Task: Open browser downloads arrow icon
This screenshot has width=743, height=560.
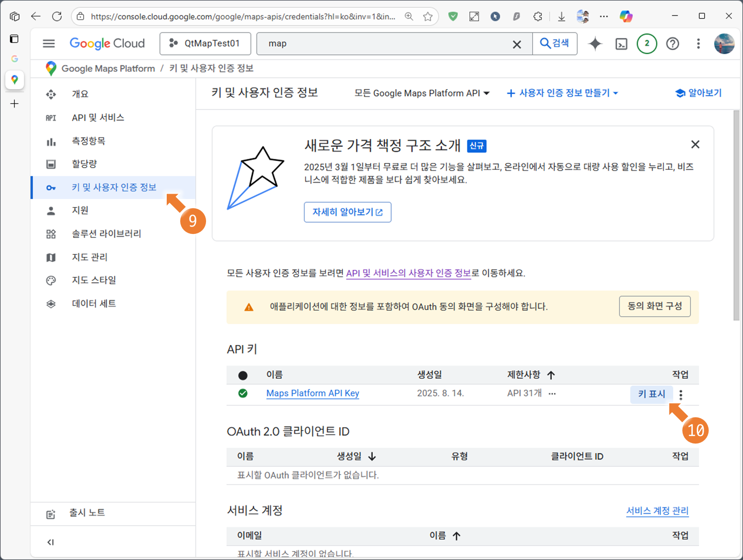Action: click(561, 16)
